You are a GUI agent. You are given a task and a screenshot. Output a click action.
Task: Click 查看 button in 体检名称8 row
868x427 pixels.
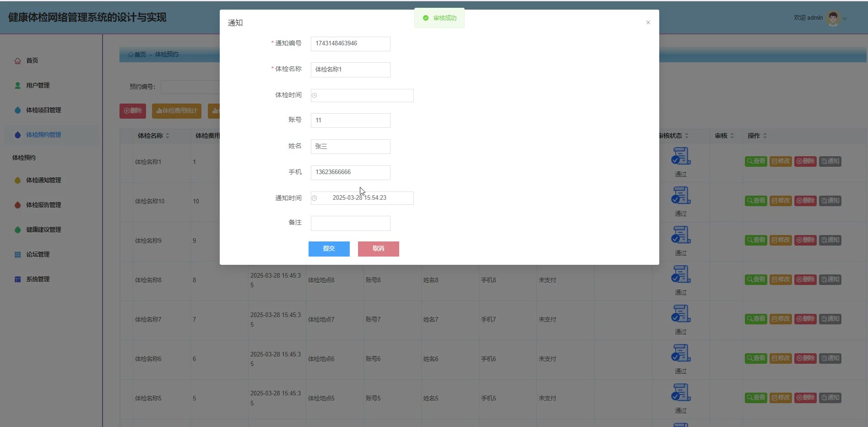(x=756, y=279)
